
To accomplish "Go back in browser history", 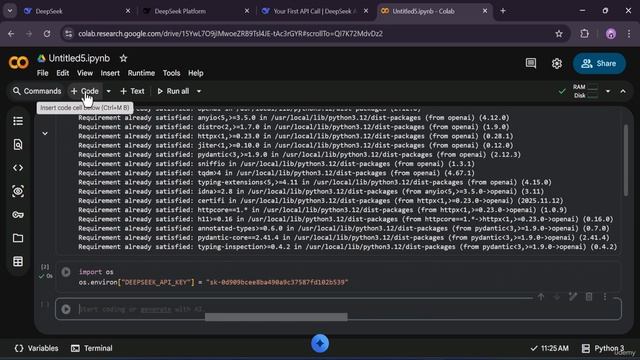I will click(x=11, y=34).
